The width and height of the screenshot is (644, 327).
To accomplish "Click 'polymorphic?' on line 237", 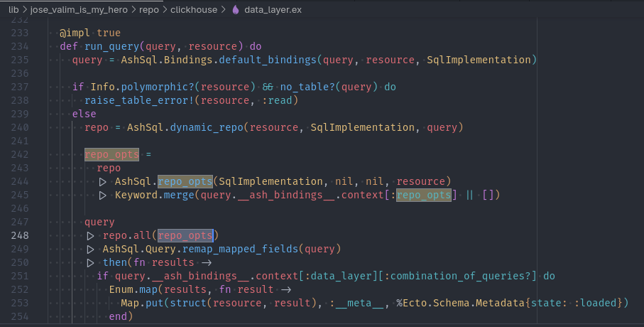I will [158, 87].
